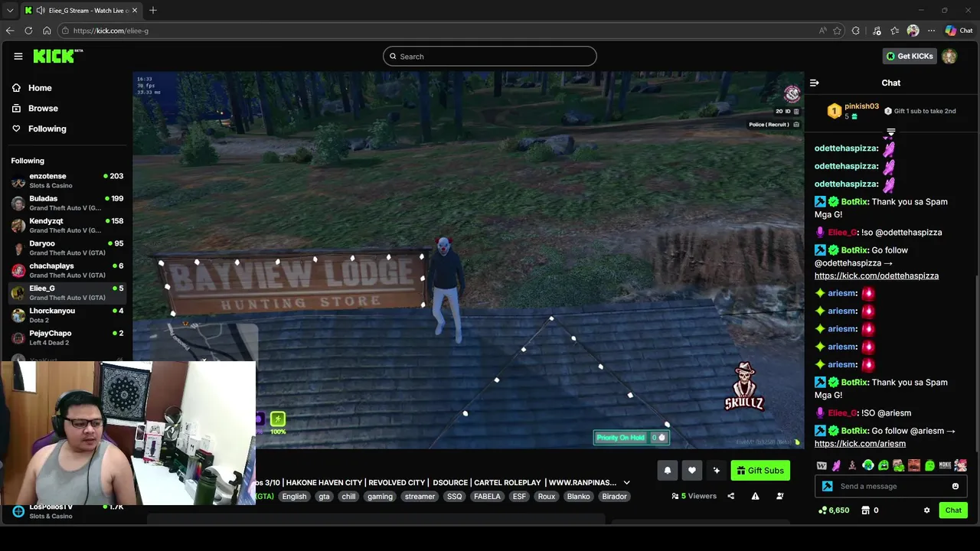The width and height of the screenshot is (980, 551).
Task: Open Buladas channel in Following list
Action: pyautogui.click(x=67, y=203)
